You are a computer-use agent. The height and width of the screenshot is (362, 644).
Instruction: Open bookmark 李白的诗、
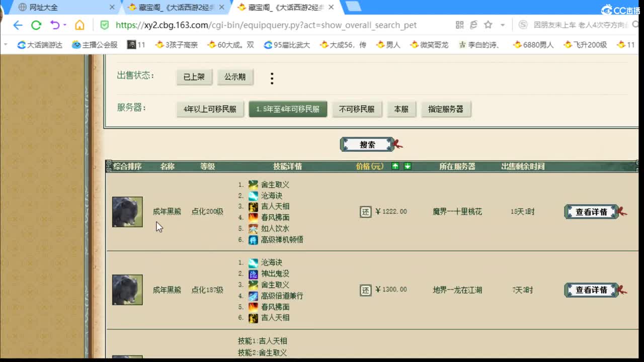[x=479, y=45]
